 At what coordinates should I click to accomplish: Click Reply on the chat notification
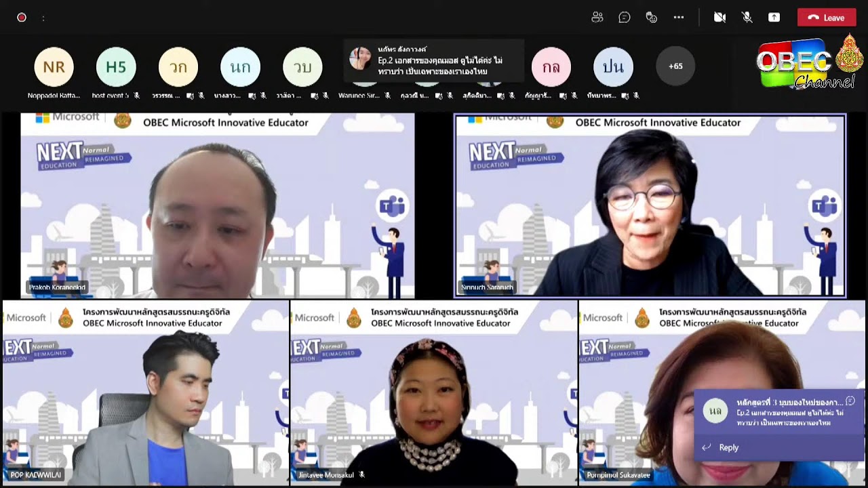(x=729, y=447)
